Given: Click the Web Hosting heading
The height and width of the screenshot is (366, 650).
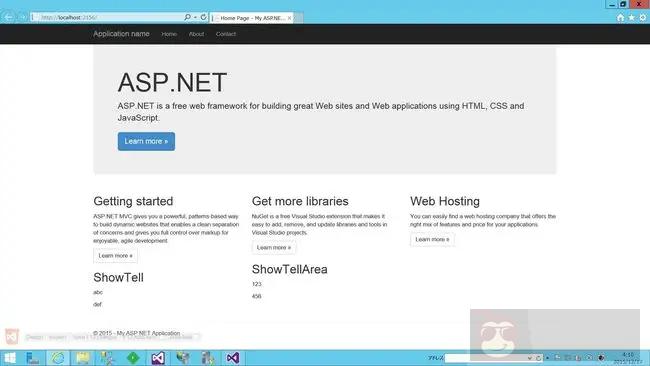Looking at the screenshot, I should (445, 201).
